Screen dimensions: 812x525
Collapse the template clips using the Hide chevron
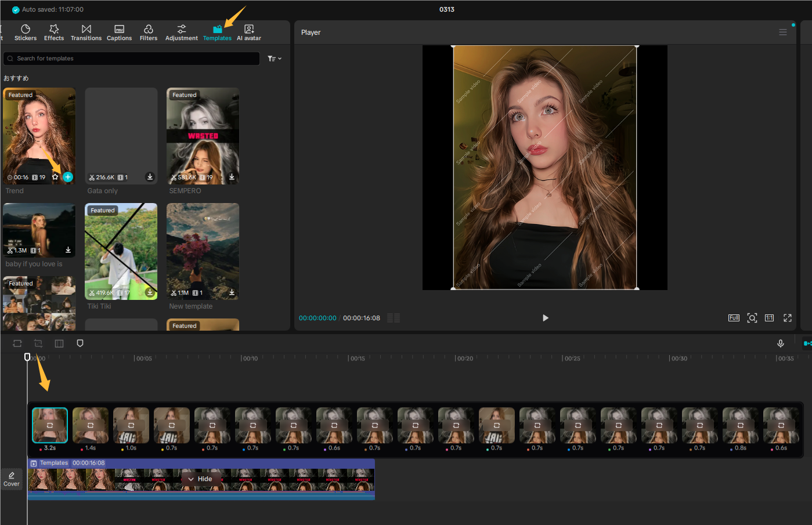point(201,479)
